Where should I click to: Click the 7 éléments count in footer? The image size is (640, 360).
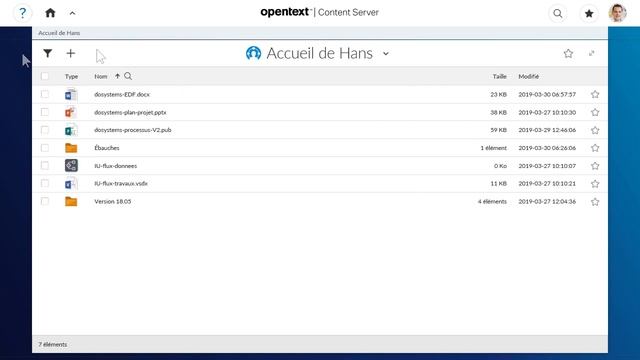[53, 344]
